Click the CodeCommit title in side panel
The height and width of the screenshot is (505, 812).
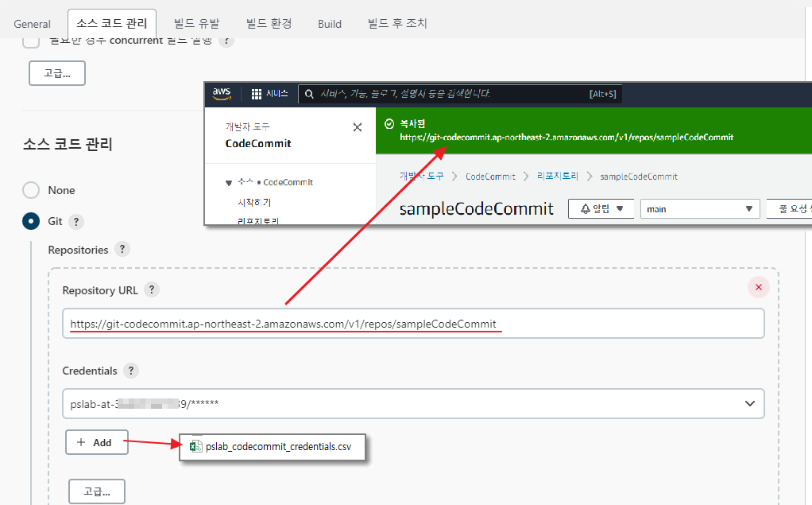click(258, 144)
